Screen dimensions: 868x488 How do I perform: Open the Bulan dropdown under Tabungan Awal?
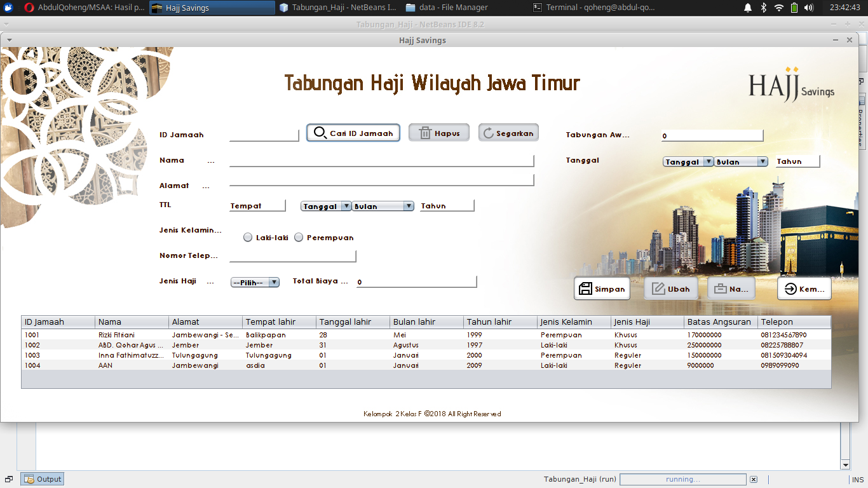(742, 161)
